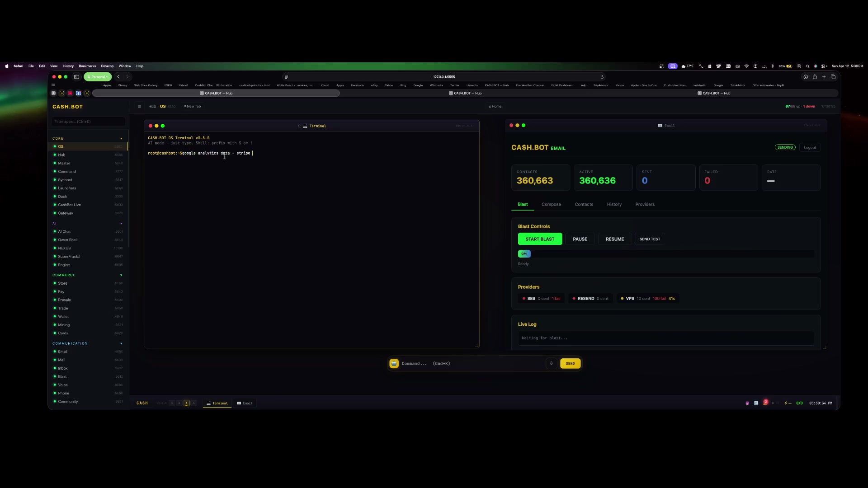
Task: Switch to workspace 4 in the taskbar
Action: point(194,403)
